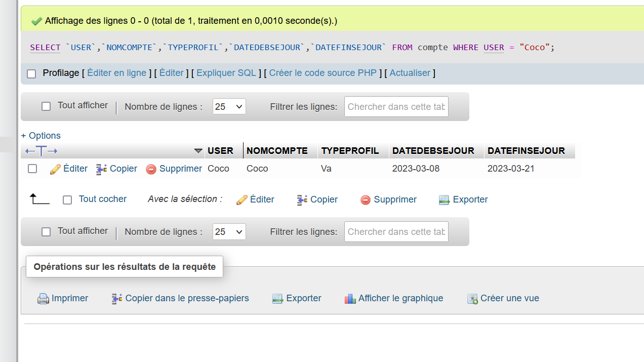Click the Expliquer SQL link

[226, 73]
